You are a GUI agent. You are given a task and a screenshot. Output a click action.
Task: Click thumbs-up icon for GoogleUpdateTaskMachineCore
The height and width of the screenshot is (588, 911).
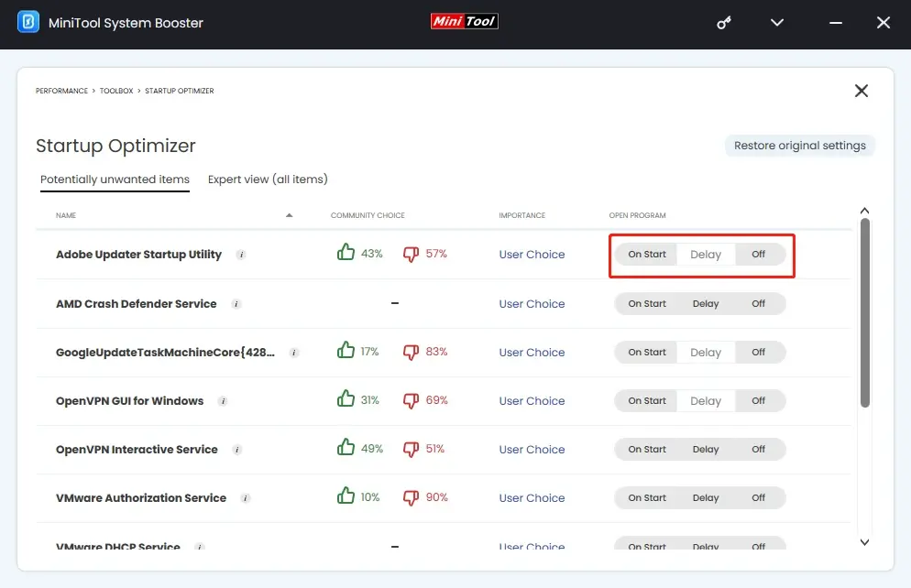[x=346, y=350]
